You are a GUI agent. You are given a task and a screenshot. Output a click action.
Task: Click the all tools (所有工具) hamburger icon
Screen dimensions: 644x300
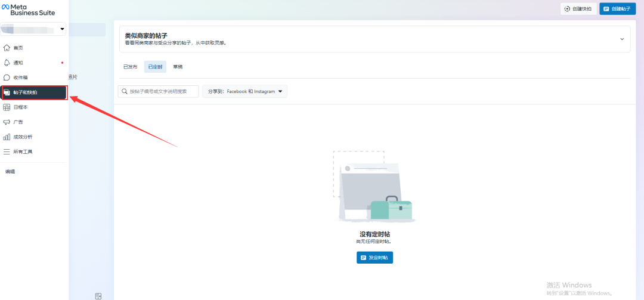click(7, 151)
